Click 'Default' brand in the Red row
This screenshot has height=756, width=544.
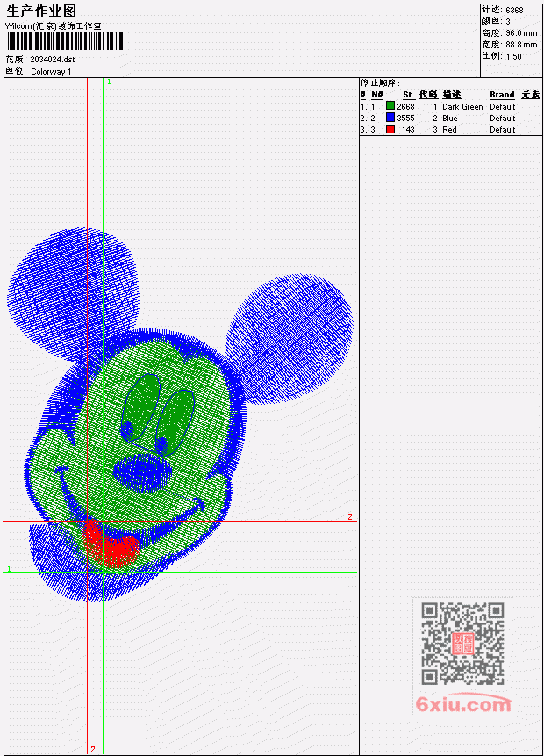(x=503, y=130)
